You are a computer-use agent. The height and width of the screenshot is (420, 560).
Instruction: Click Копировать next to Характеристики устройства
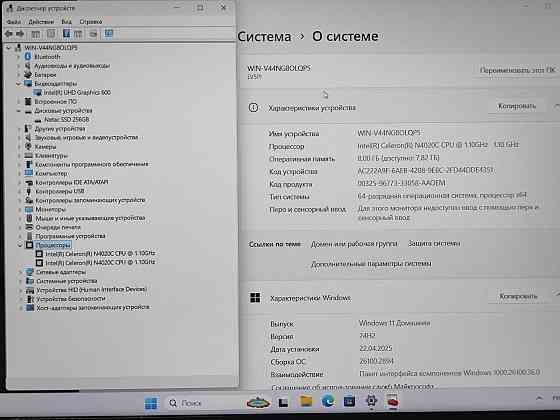click(517, 106)
